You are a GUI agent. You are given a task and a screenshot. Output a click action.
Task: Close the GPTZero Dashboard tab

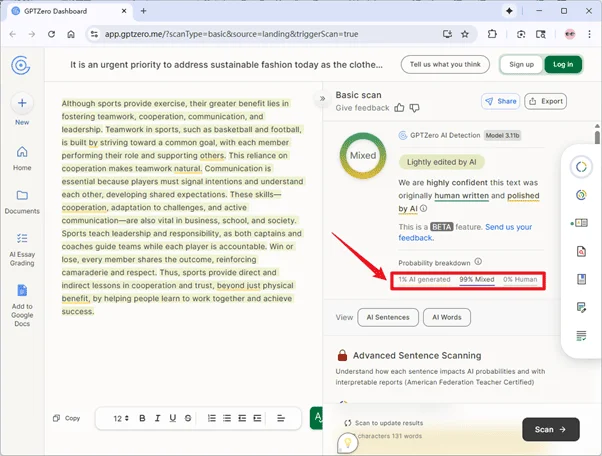click(124, 11)
